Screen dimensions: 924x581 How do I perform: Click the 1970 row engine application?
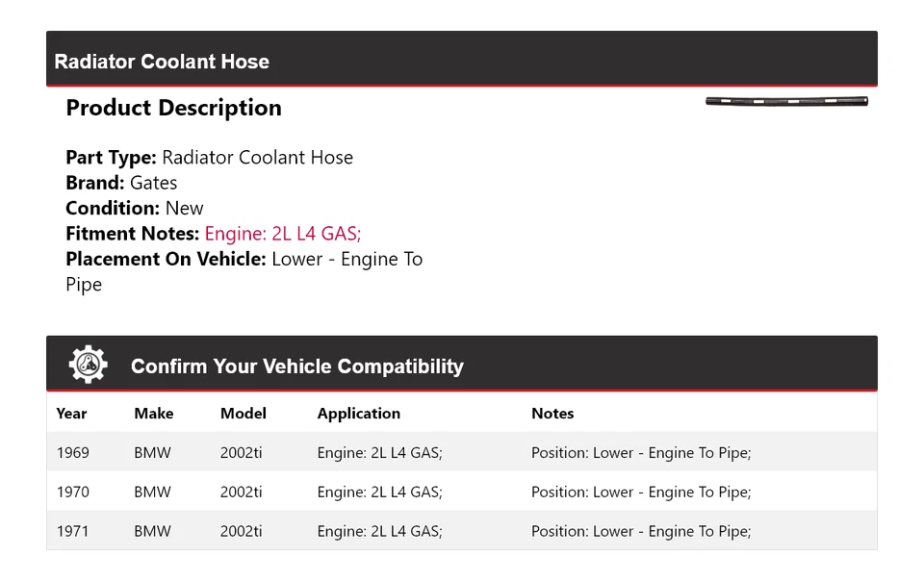(x=379, y=493)
